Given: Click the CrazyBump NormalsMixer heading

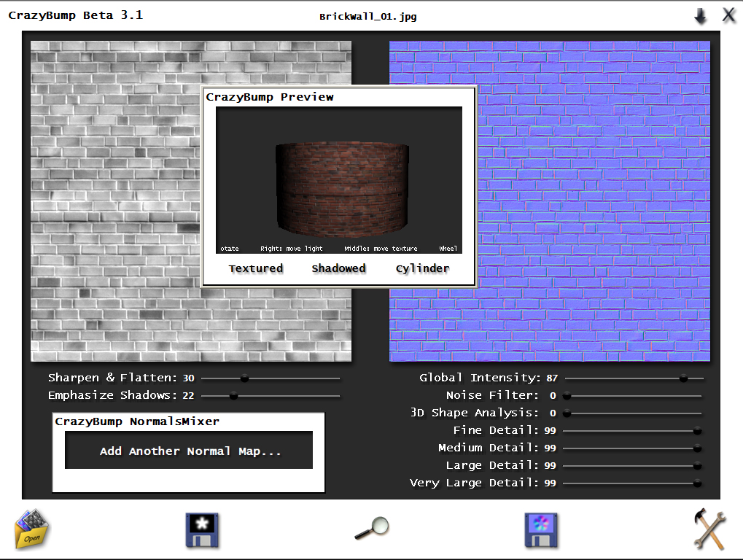Looking at the screenshot, I should 137,421.
